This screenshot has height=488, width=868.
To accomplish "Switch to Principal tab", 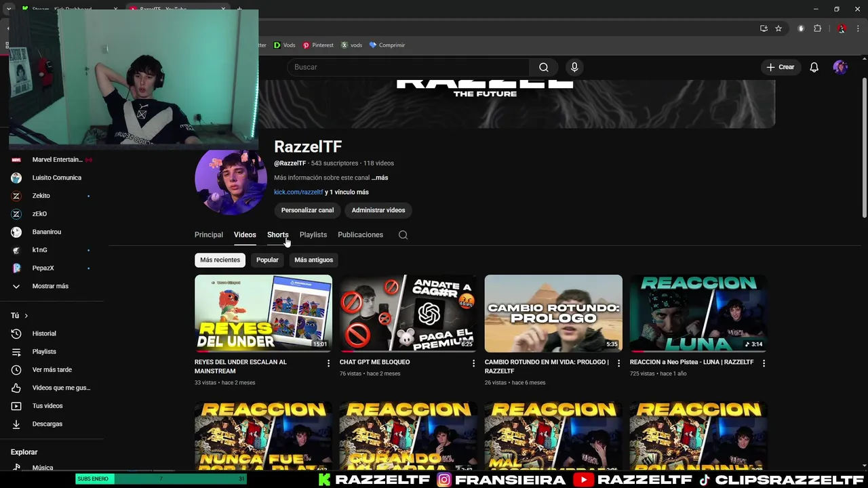I will click(x=209, y=235).
